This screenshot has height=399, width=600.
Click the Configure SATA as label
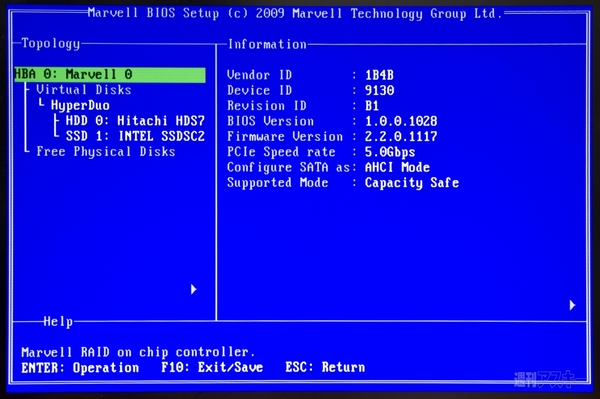pos(289,168)
